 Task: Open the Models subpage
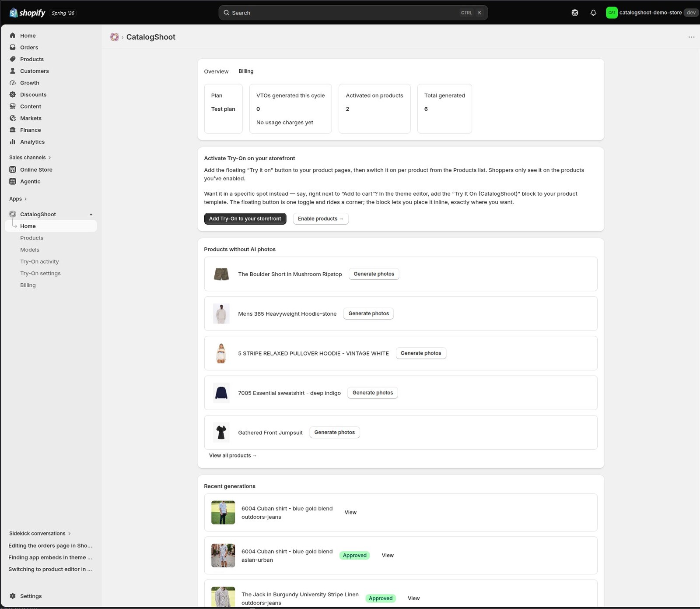(x=30, y=250)
